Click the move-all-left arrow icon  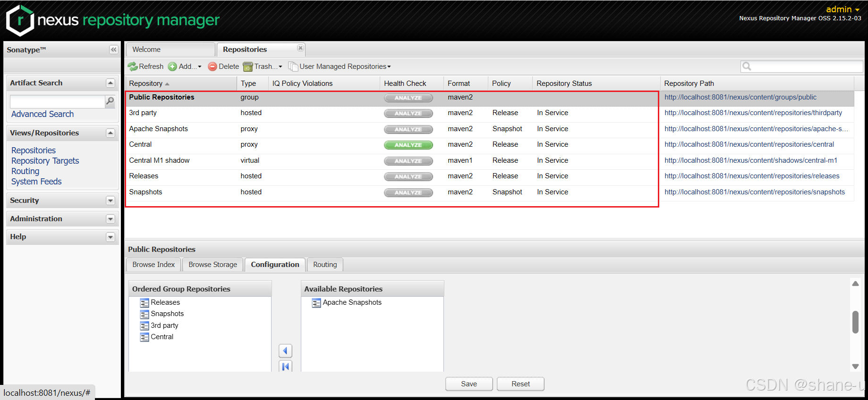285,366
